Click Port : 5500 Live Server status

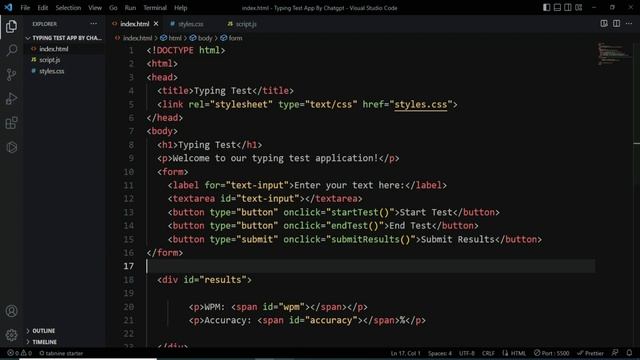[x=551, y=353]
